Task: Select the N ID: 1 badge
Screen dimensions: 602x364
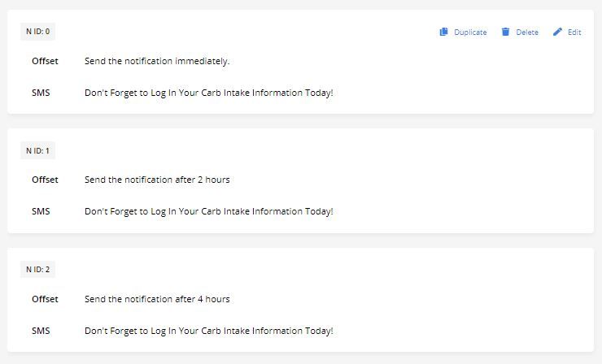Action: [37, 150]
